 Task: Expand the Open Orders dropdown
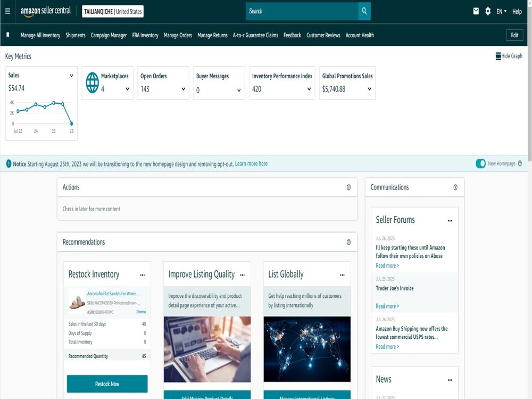pos(183,89)
